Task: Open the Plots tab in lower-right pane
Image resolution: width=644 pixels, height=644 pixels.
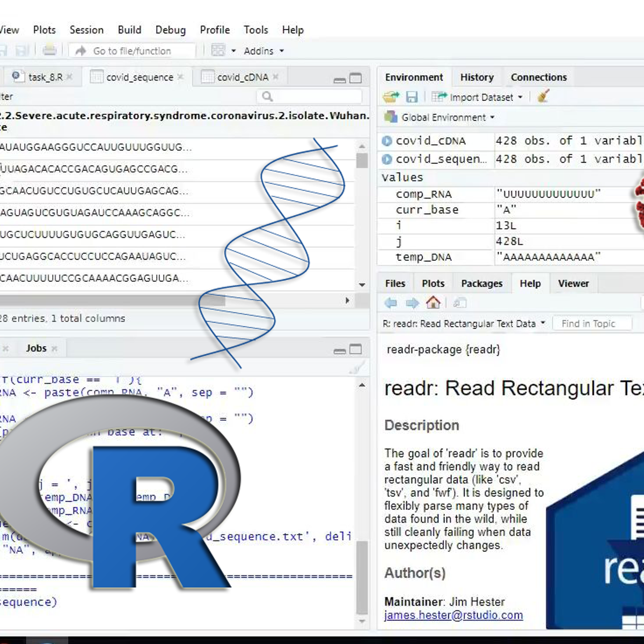Action: [433, 283]
